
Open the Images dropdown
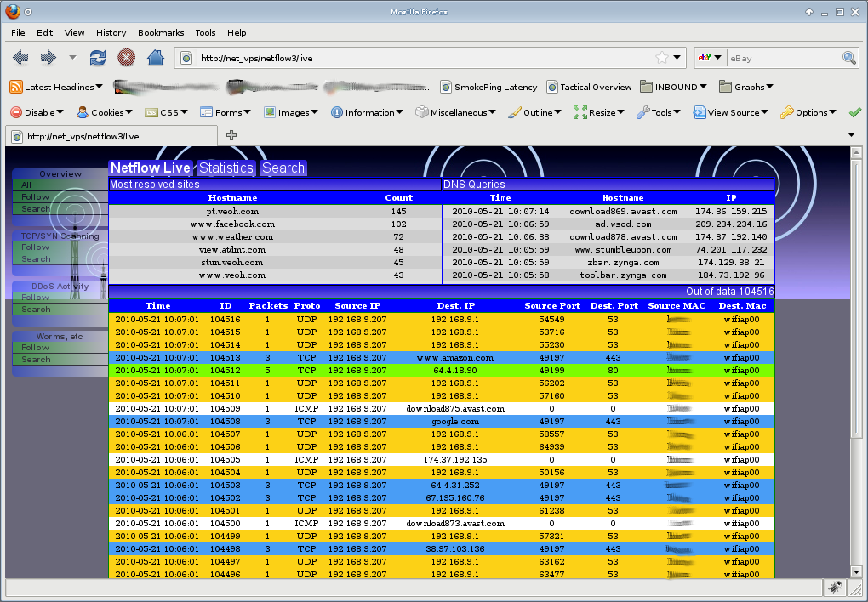coord(291,112)
